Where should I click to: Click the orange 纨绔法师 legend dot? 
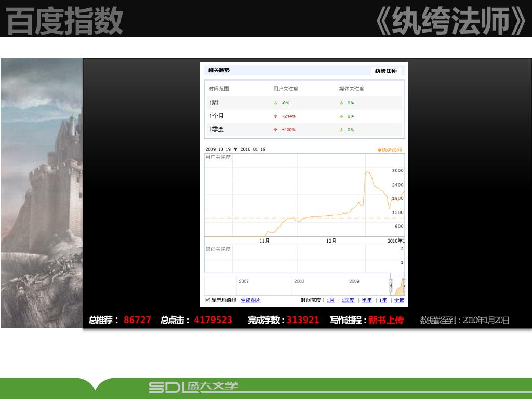pos(379,150)
